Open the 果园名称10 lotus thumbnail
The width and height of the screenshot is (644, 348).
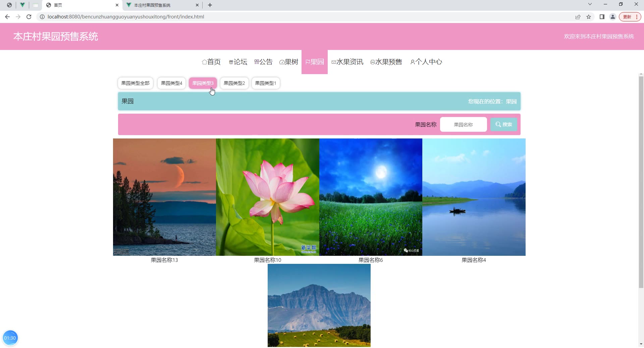click(268, 197)
